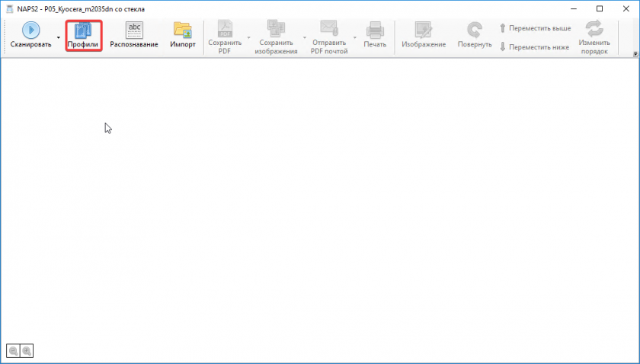Open the toolbar overflow arrow at right edge
The width and height of the screenshot is (640, 364).
click(x=635, y=55)
